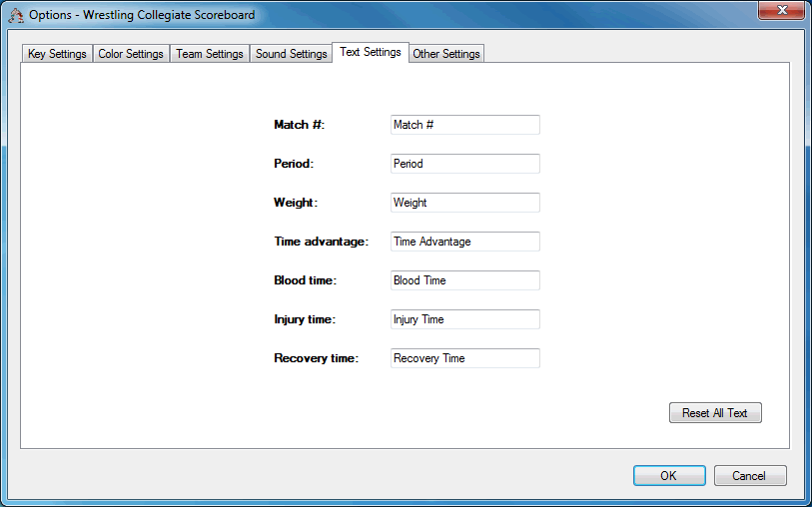This screenshot has width=812, height=507.
Task: Click the Recovery time label
Action: pos(316,358)
